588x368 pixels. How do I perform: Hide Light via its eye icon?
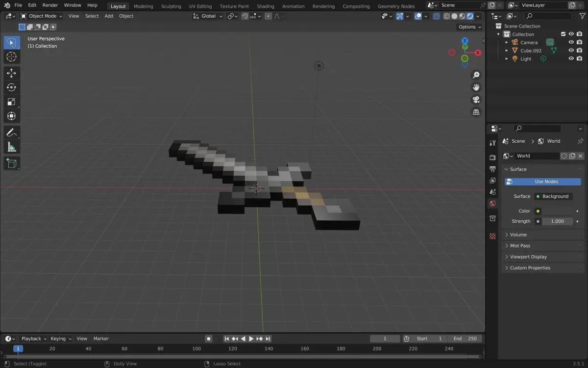tap(571, 58)
